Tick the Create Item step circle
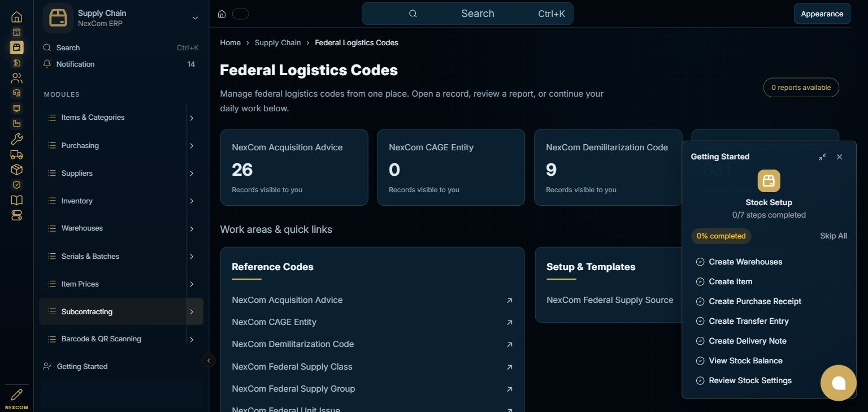 coord(700,281)
